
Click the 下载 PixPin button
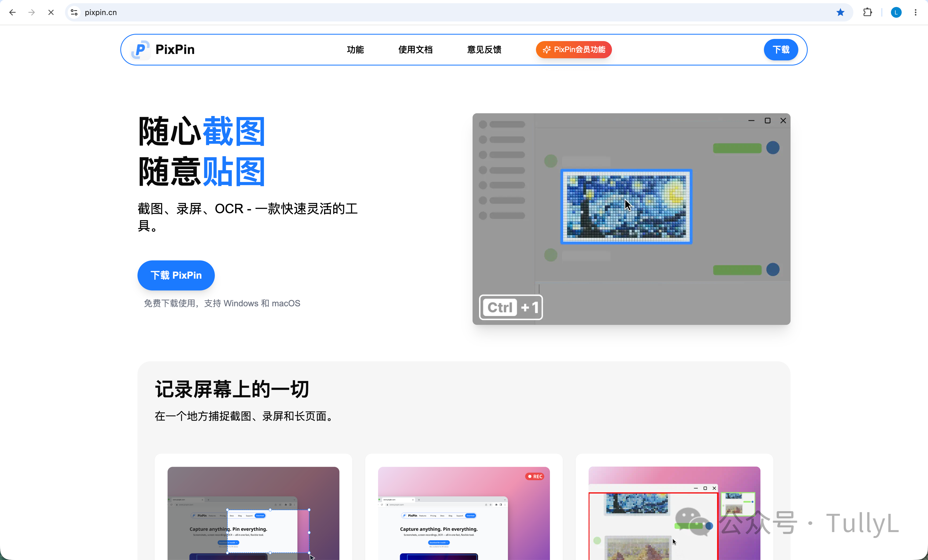pos(176,275)
